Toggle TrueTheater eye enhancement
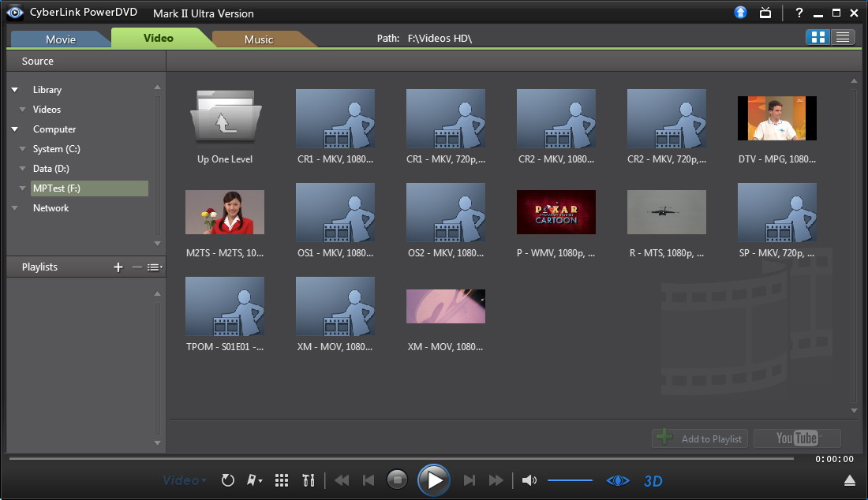This screenshot has height=500, width=868. (x=618, y=480)
